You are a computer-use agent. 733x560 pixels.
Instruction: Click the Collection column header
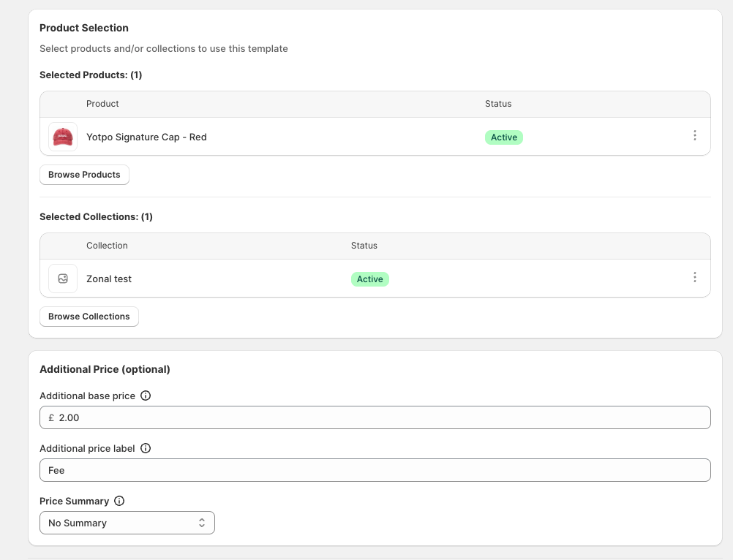pyautogui.click(x=107, y=246)
